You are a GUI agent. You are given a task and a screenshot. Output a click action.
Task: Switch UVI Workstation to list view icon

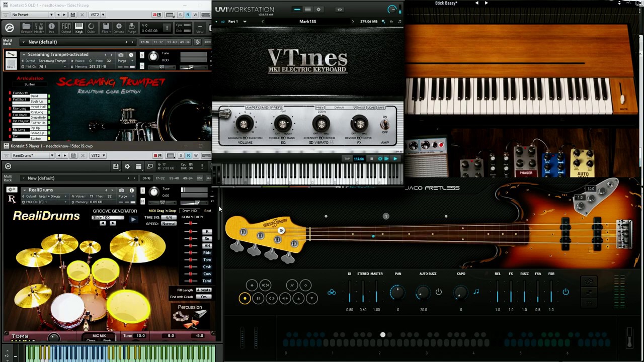[x=307, y=10]
